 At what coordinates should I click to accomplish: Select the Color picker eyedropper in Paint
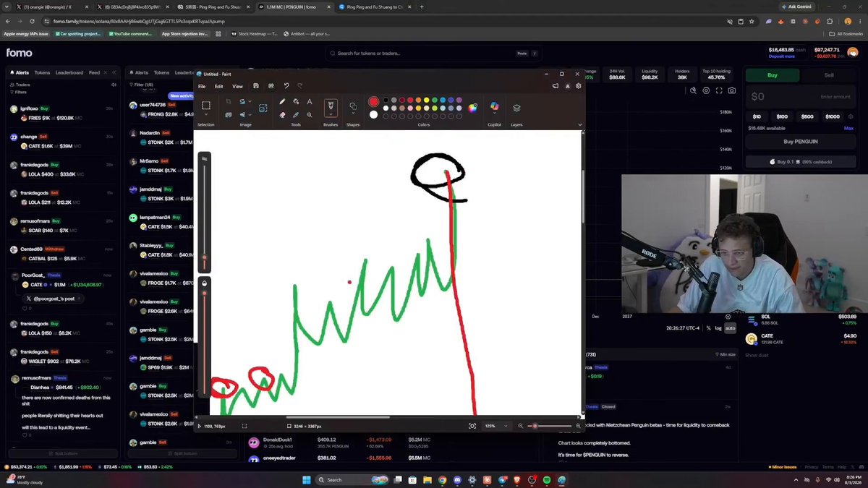pyautogui.click(x=296, y=115)
